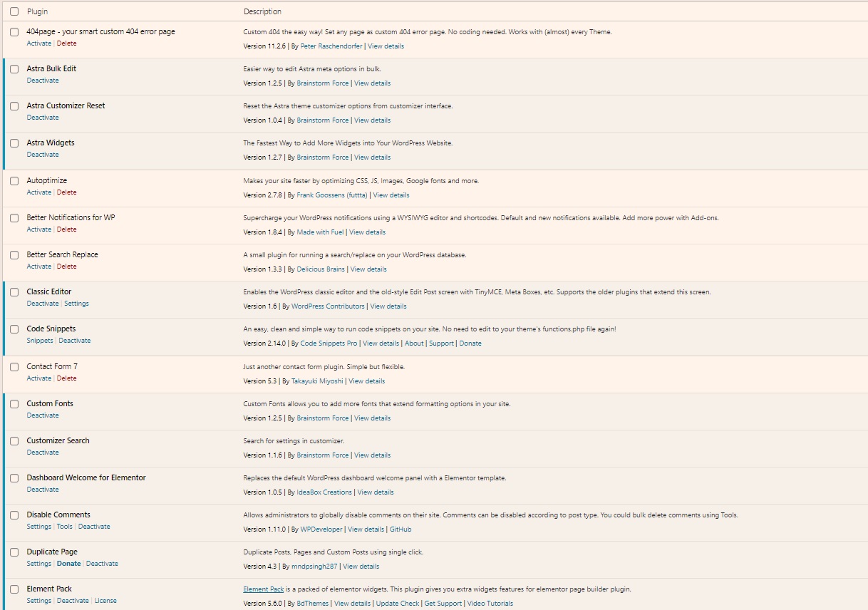Deactivate Customizer Search plugin
This screenshot has width=868, height=610.
click(43, 453)
